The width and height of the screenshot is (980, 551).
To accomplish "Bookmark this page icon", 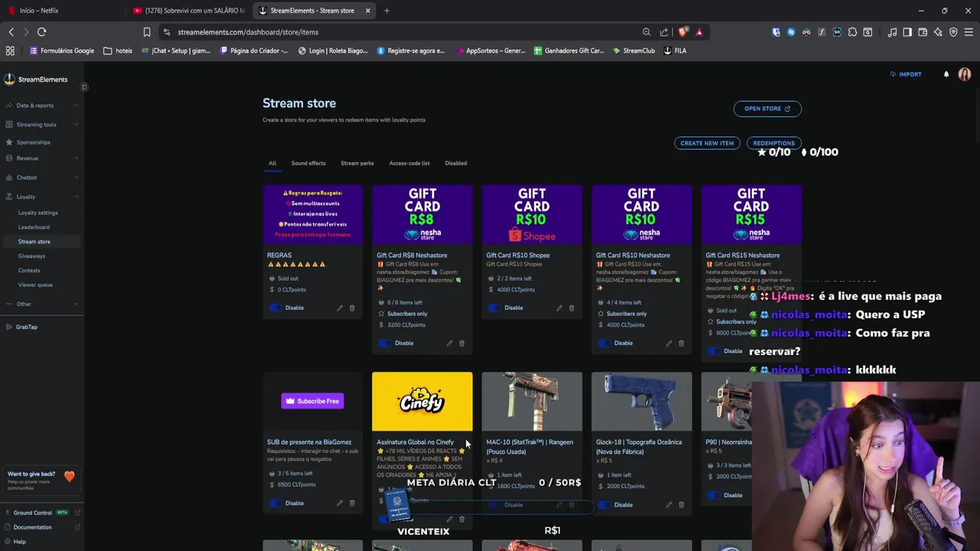I will (146, 32).
